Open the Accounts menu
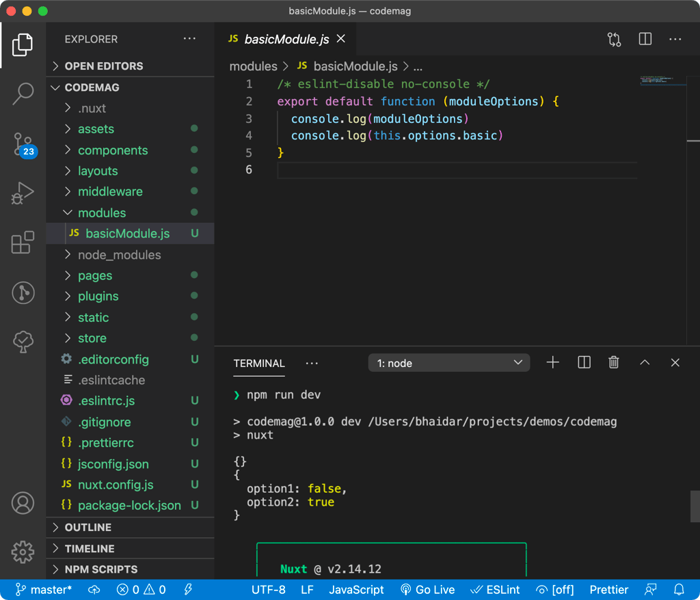 point(23,503)
